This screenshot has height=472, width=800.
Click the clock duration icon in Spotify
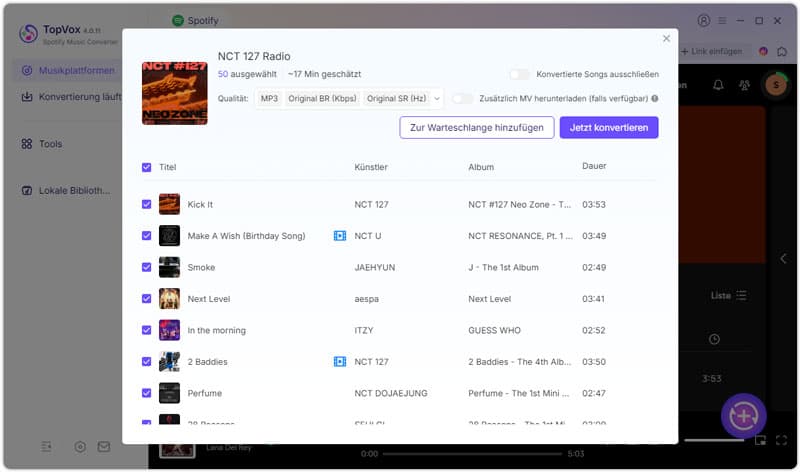coord(714,339)
